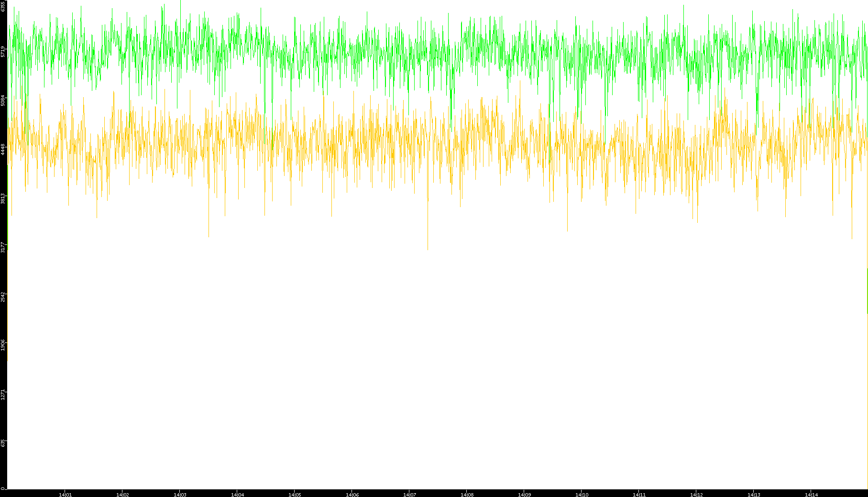Viewport: 868px width, 497px height.
Task: Select the 635 value axis label
Action: pyautogui.click(x=3, y=442)
